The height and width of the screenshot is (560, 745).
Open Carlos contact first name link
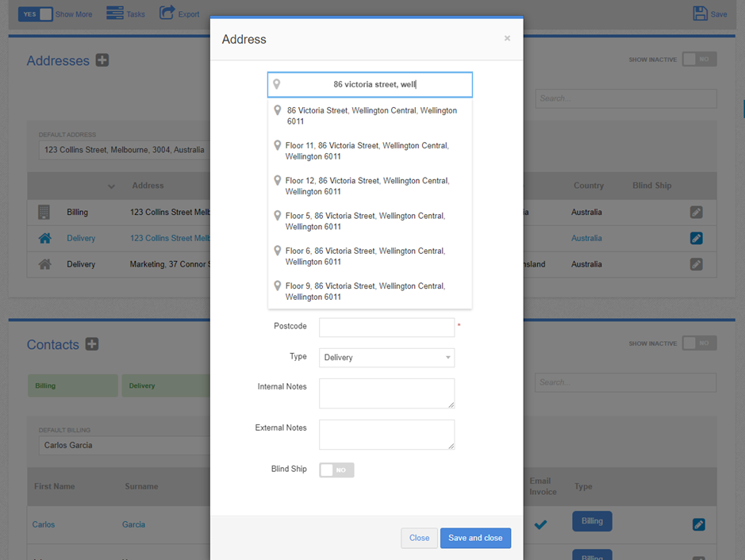tap(43, 524)
